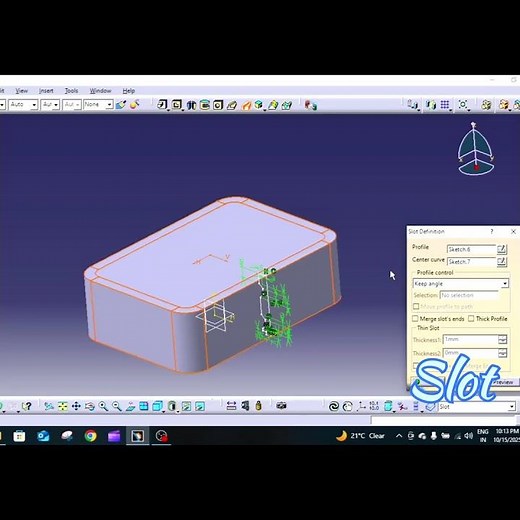Select the Rib tool icon

[x=231, y=106]
